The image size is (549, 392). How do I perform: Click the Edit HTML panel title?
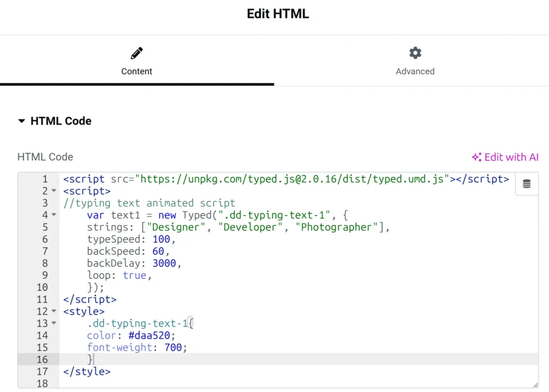278,13
